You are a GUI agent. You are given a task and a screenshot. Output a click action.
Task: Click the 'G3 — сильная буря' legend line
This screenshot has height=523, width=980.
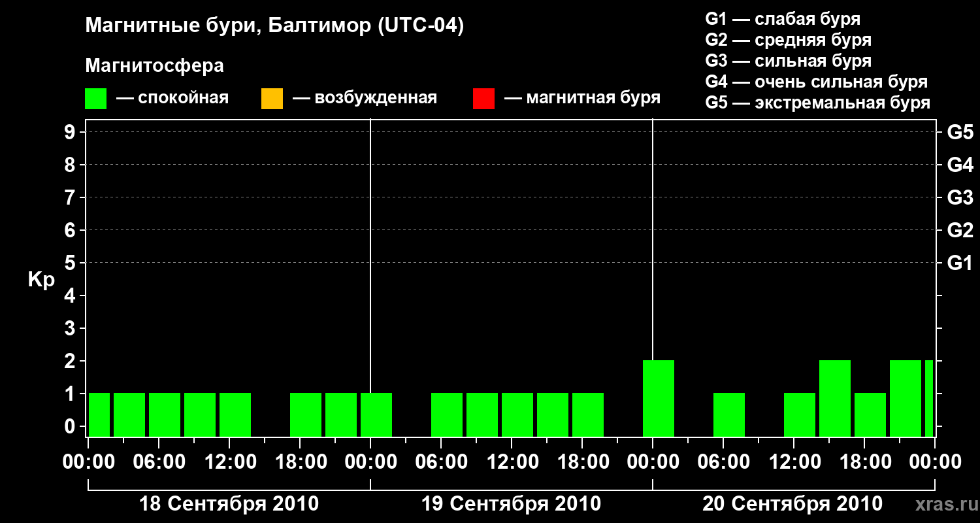(788, 61)
